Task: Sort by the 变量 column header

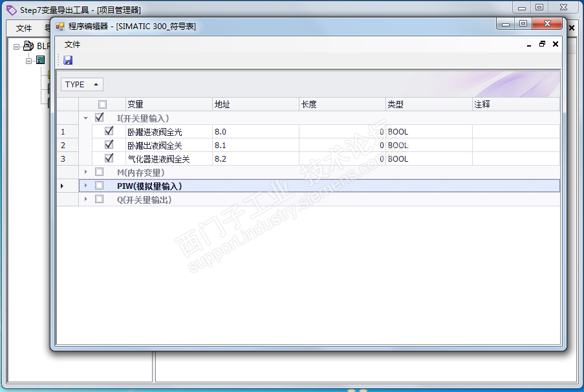Action: [169, 104]
